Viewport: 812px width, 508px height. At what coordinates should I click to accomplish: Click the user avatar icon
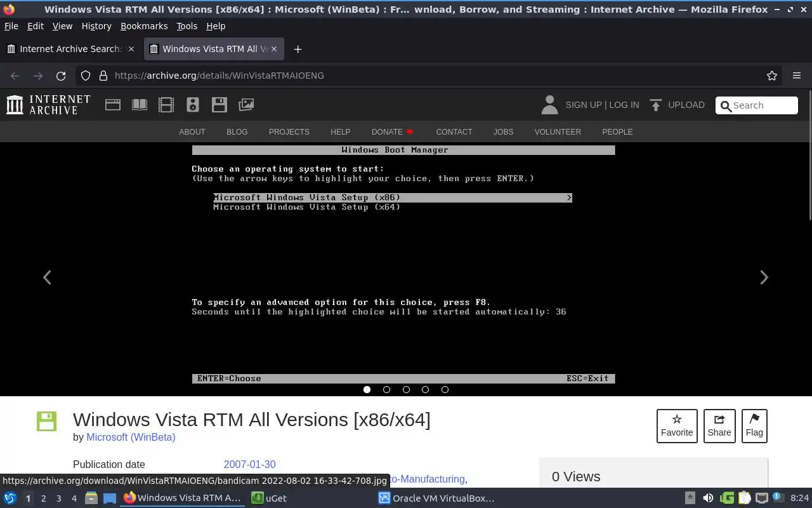pos(549,105)
